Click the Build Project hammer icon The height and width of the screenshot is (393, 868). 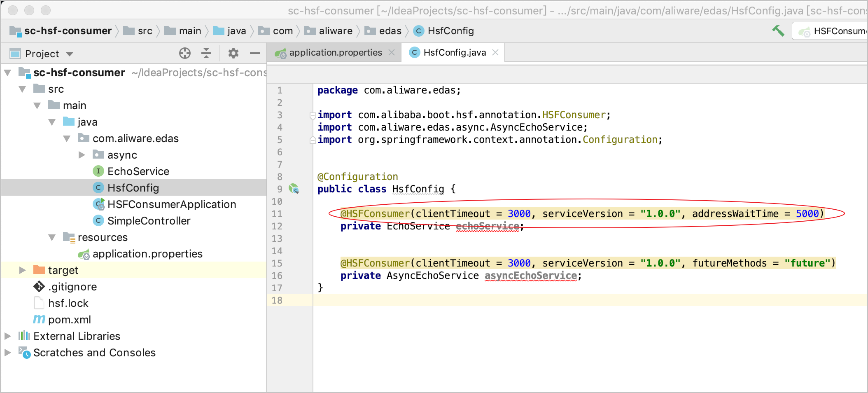(x=778, y=31)
